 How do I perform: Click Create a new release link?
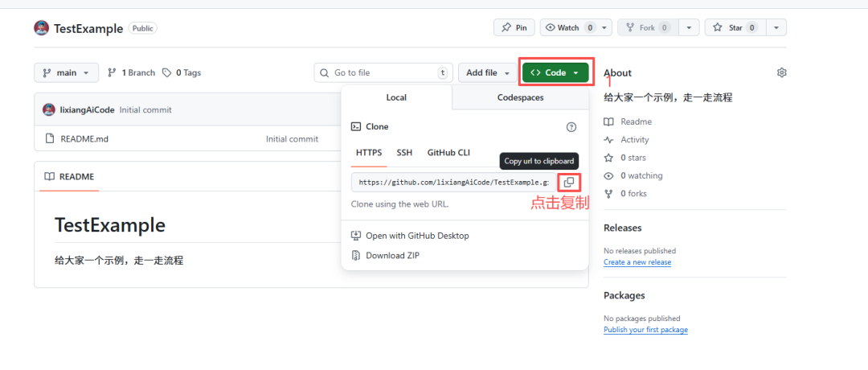637,262
